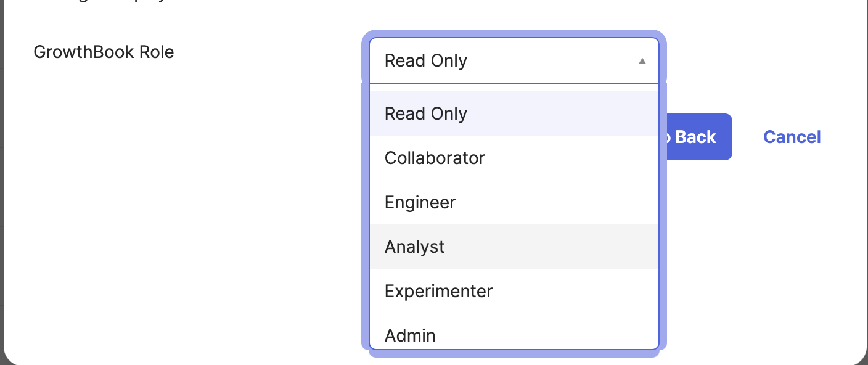Cancel the dialog via Cancel link
868x365 pixels.
point(792,137)
